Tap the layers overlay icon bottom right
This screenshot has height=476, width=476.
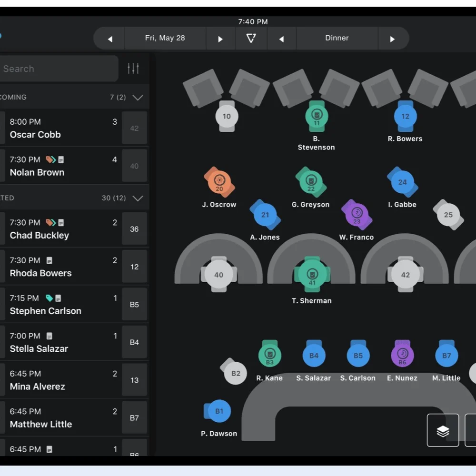443,431
